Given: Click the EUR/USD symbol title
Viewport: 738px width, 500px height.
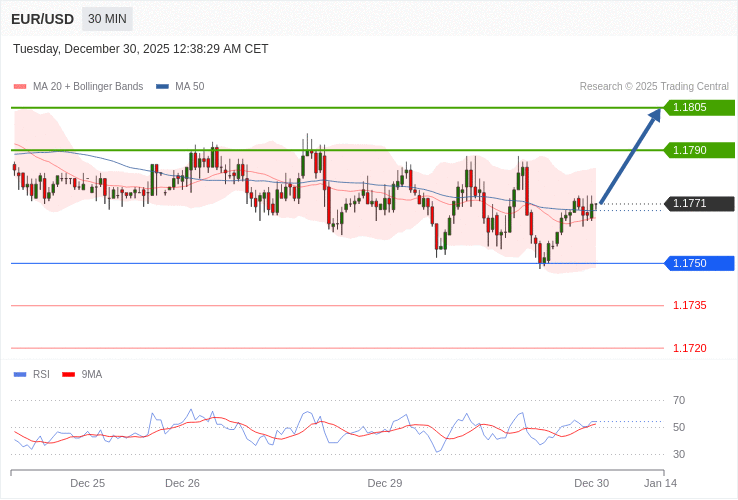Looking at the screenshot, I should [x=42, y=19].
